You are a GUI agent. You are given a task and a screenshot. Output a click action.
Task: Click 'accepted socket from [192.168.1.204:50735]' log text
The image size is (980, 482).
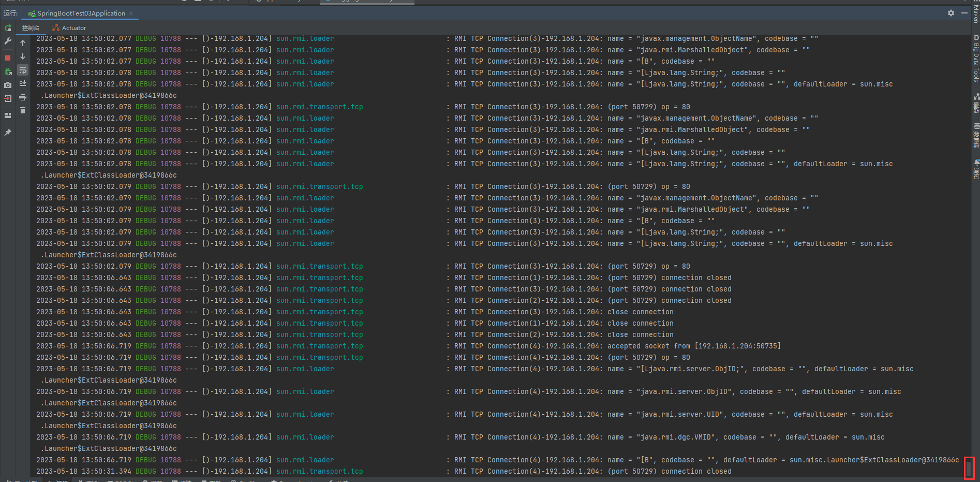(694, 346)
